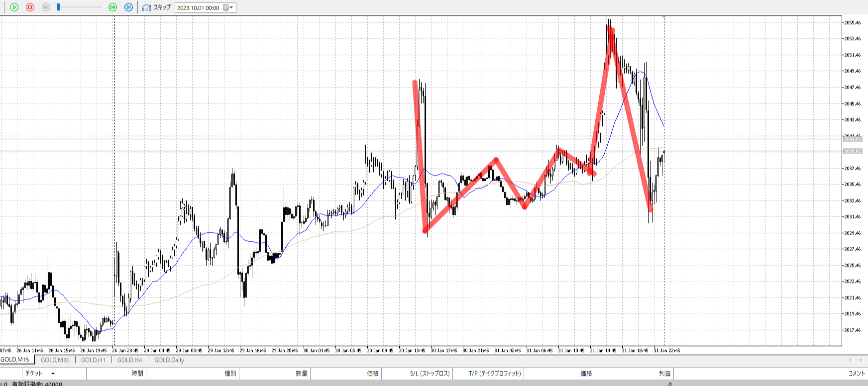Switch to the GOLD,H1 chart tab
The width and height of the screenshot is (868, 386).
[93, 360]
